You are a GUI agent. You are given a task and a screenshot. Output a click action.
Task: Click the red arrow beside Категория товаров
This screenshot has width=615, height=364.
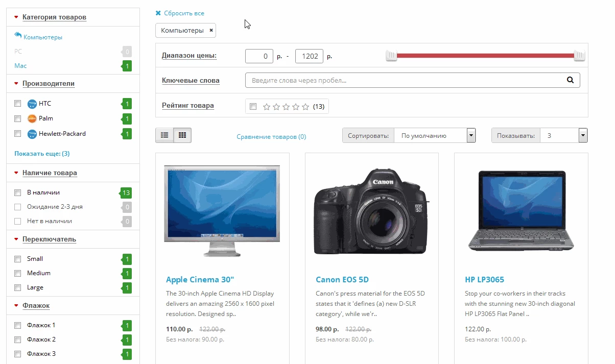tap(16, 17)
